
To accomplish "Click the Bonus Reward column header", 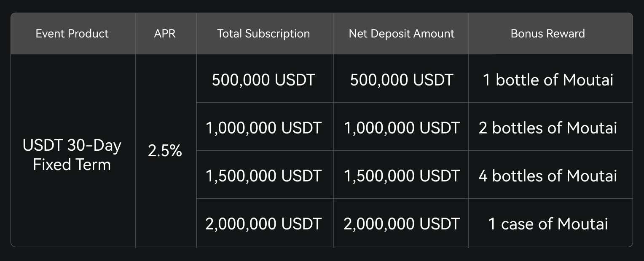I will click(547, 34).
